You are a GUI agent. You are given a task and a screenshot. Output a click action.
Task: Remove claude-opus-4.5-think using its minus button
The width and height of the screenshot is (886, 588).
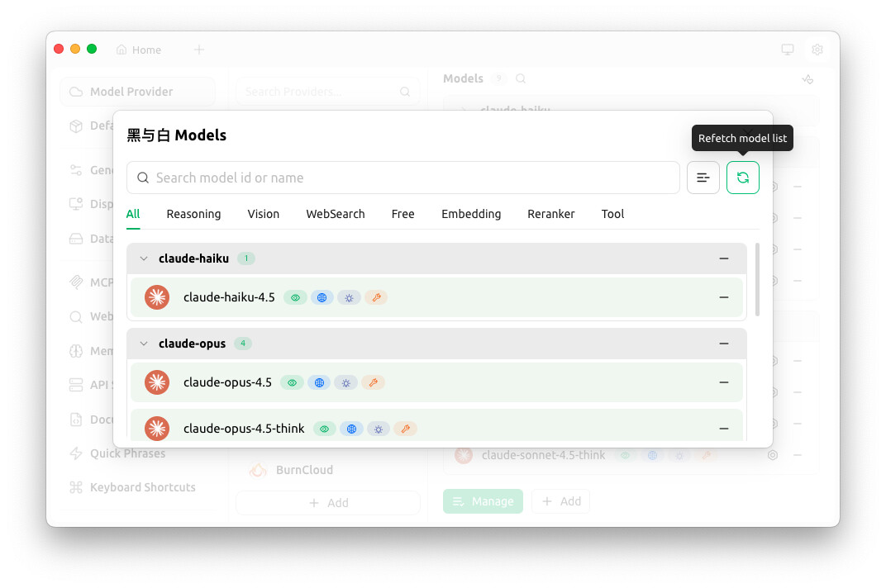[724, 429]
